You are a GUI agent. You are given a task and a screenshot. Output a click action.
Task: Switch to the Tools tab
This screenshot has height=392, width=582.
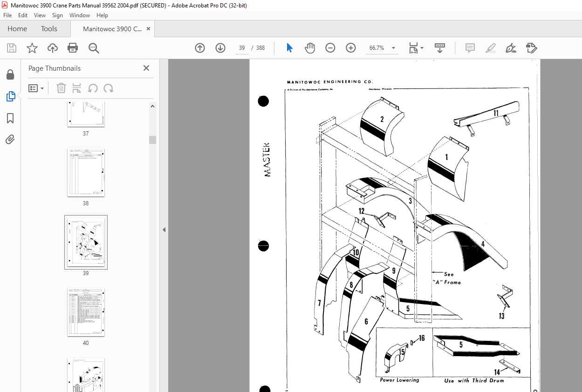click(49, 29)
